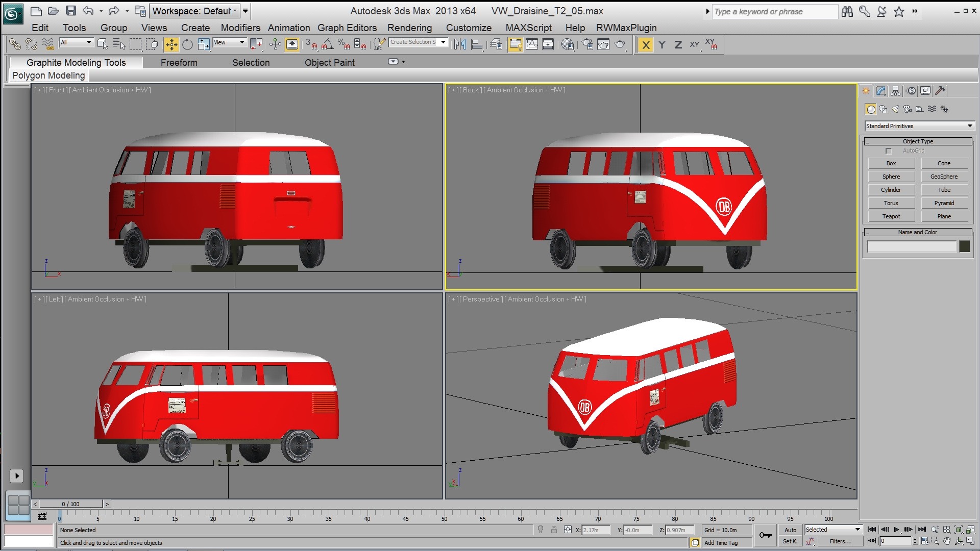The width and height of the screenshot is (980, 551).
Task: Click the Mirror tool icon
Action: 460,45
